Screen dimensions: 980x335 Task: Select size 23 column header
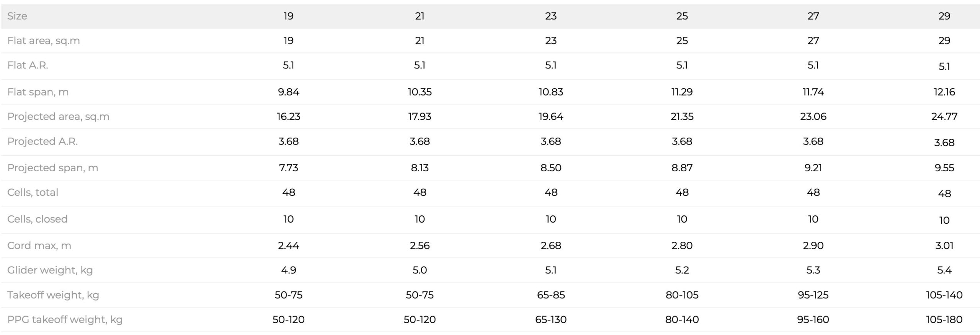tap(551, 16)
